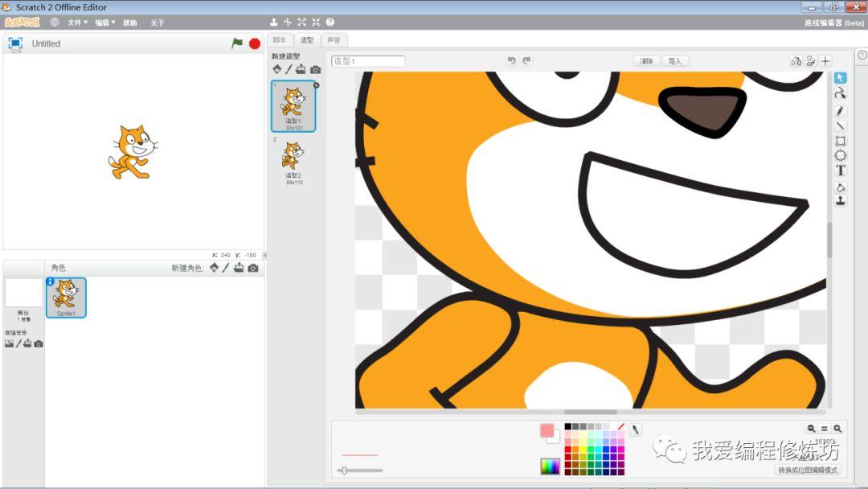Click the green flag to run

coord(237,43)
